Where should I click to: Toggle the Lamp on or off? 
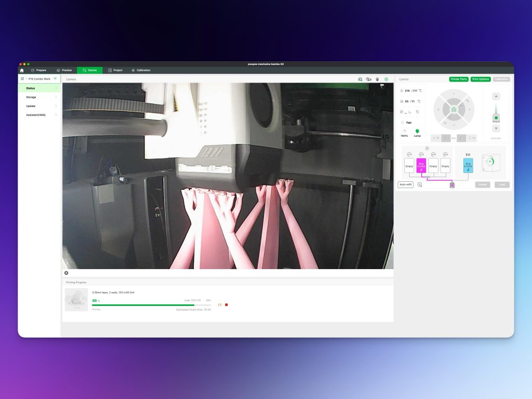pos(417,132)
